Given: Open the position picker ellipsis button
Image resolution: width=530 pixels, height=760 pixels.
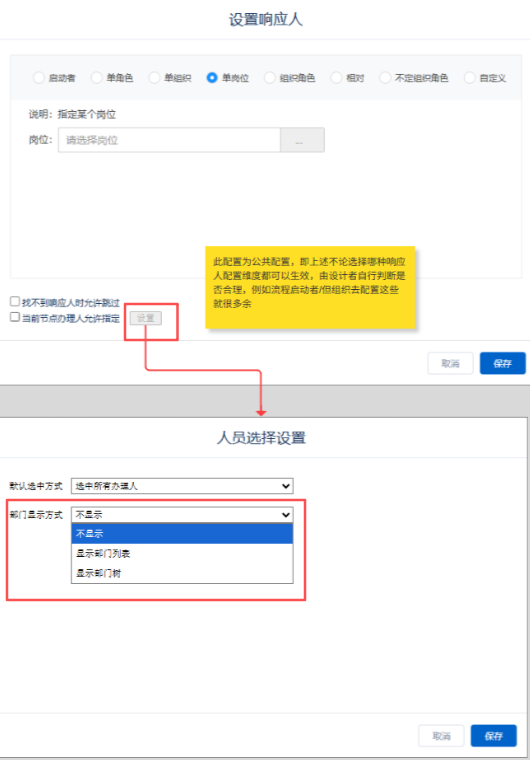Looking at the screenshot, I should [303, 140].
